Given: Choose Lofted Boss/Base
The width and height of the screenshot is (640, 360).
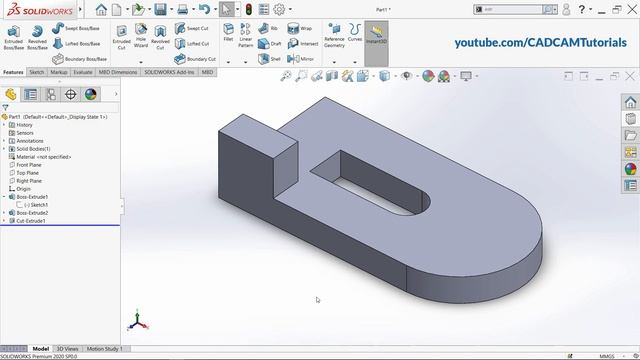Looking at the screenshot, I should coord(76,43).
